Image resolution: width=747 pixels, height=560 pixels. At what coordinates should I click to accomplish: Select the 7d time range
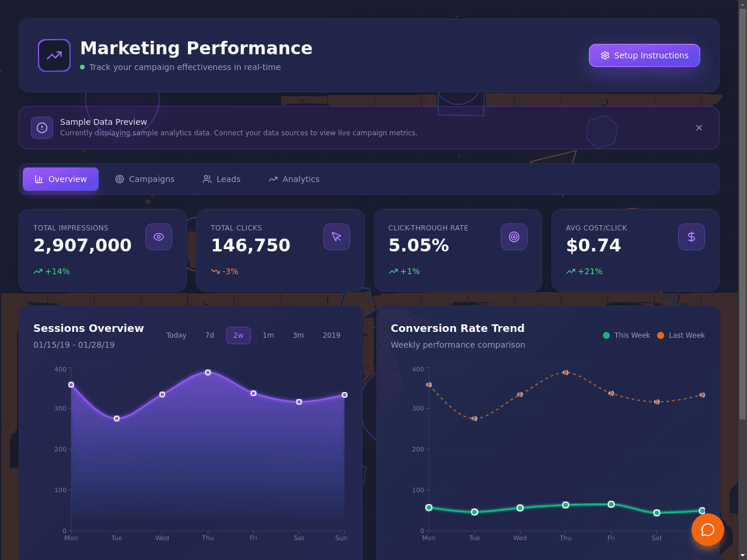coord(210,335)
